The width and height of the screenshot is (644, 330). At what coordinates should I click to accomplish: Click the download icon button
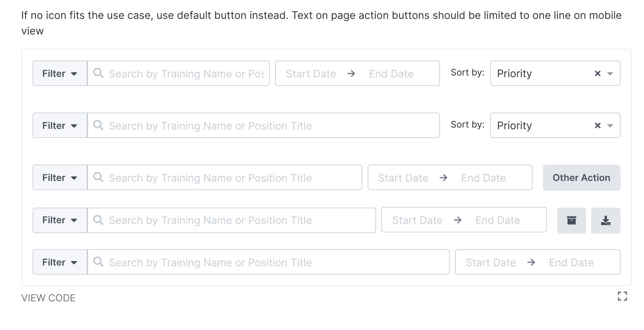[x=606, y=221]
